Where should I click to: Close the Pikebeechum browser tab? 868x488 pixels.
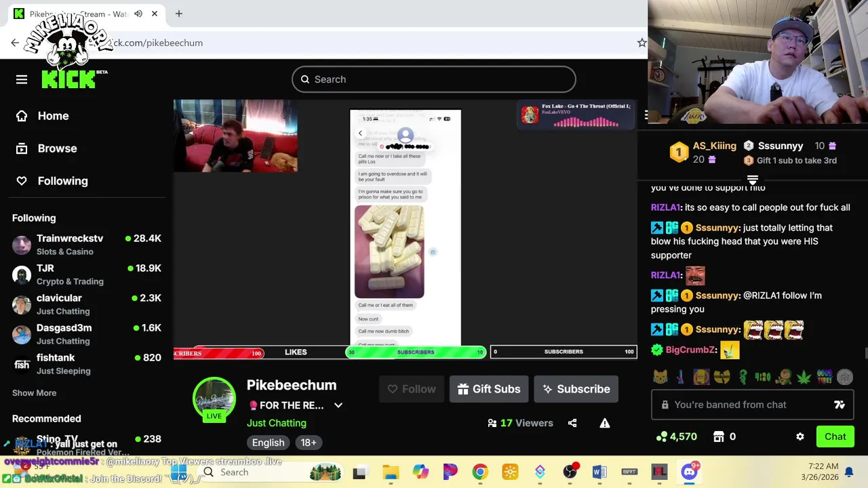[155, 14]
